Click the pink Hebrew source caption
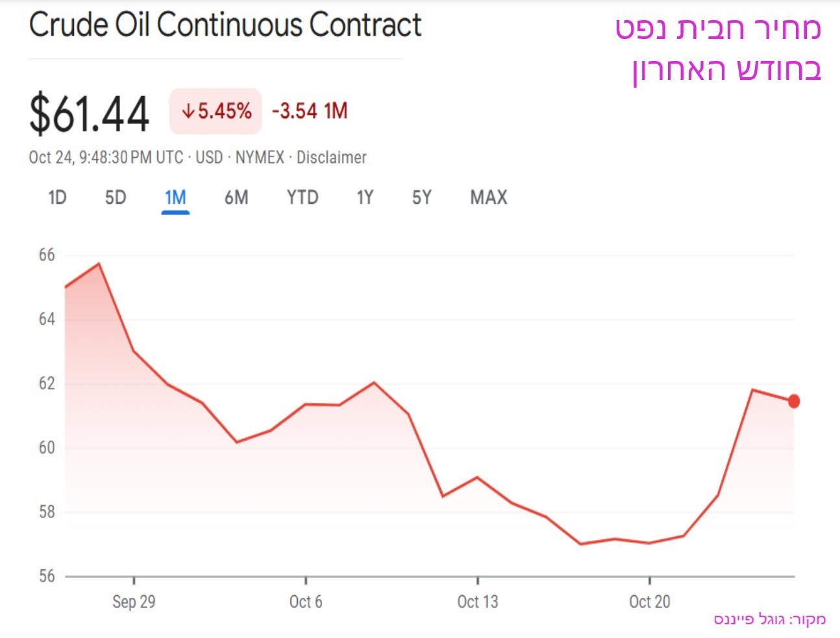The height and width of the screenshot is (638, 840). (x=770, y=620)
